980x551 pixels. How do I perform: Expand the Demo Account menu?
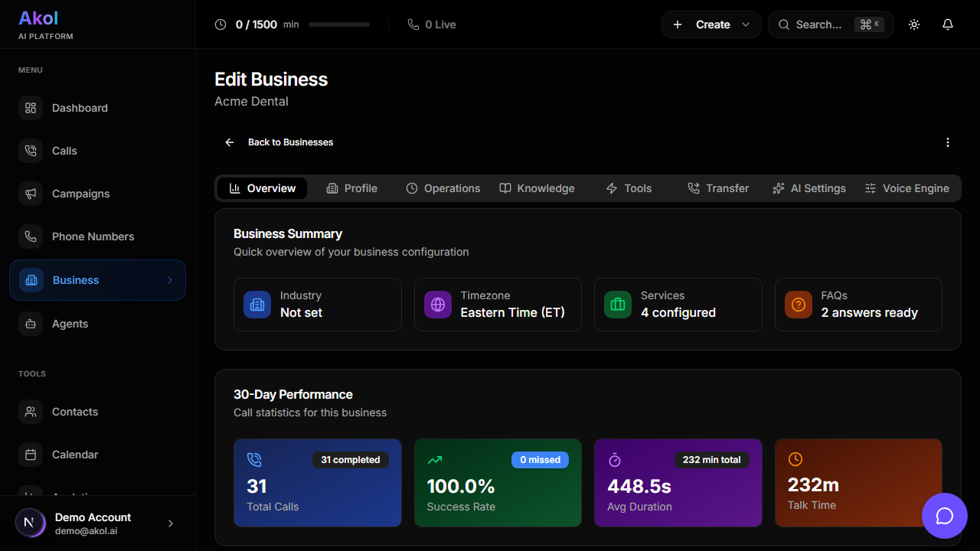[x=170, y=523]
